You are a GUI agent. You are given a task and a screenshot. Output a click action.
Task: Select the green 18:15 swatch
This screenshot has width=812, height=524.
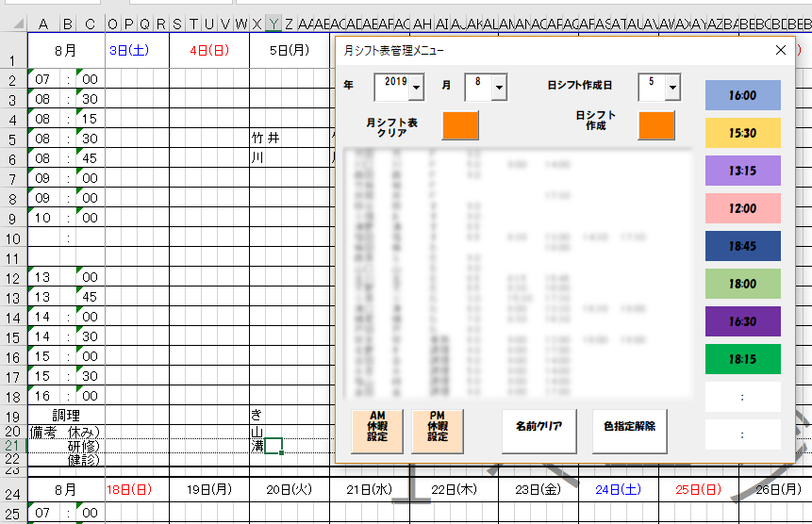pyautogui.click(x=742, y=359)
